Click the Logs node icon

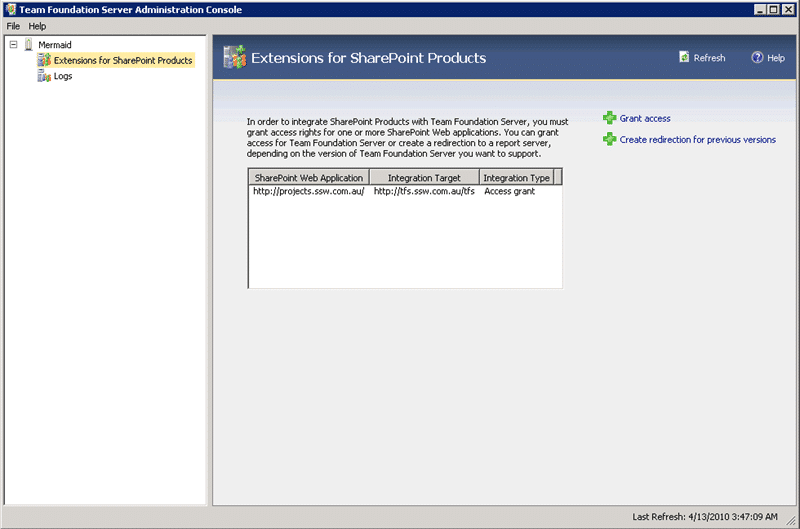point(44,76)
